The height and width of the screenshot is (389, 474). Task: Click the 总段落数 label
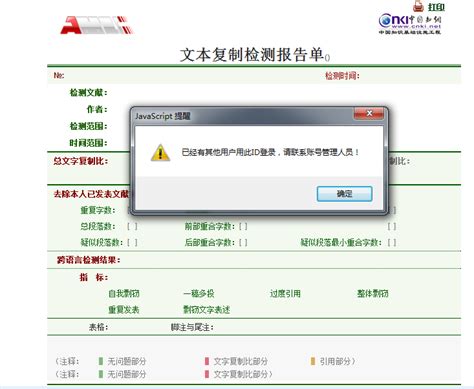pos(98,226)
